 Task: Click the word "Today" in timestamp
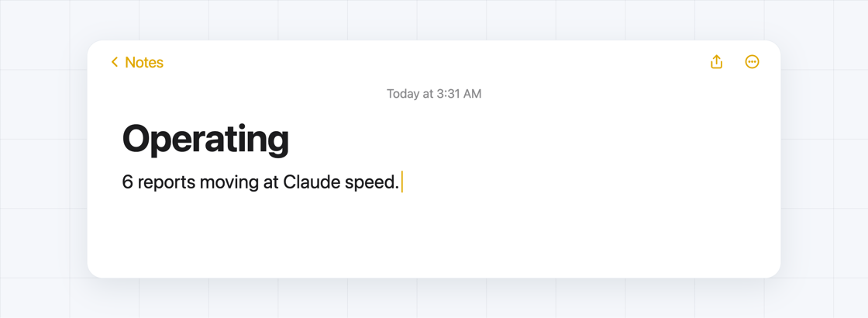tap(402, 94)
